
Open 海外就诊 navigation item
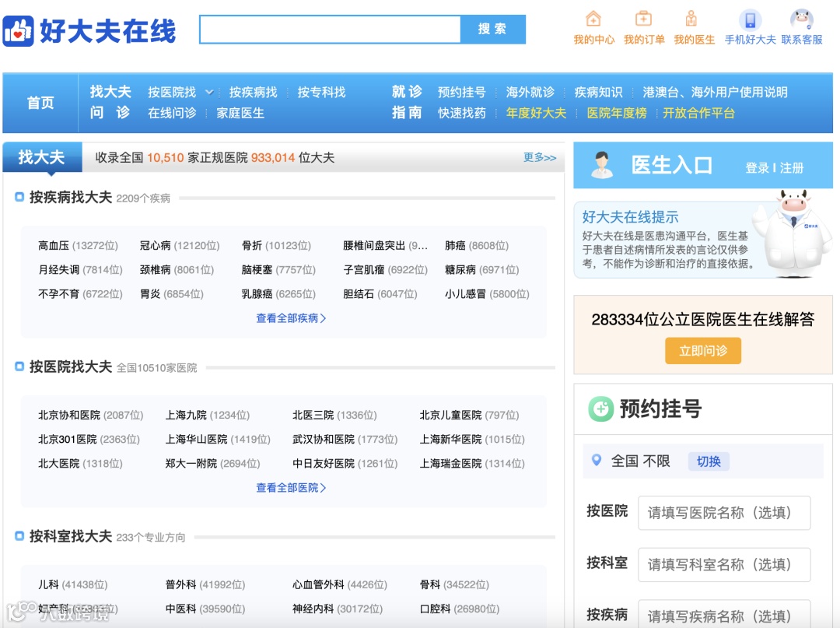tap(530, 92)
